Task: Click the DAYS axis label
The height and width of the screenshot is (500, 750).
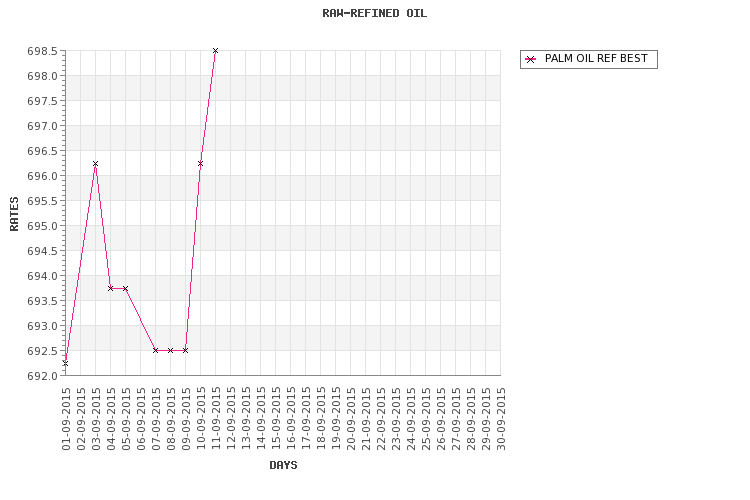Action: pos(283,465)
